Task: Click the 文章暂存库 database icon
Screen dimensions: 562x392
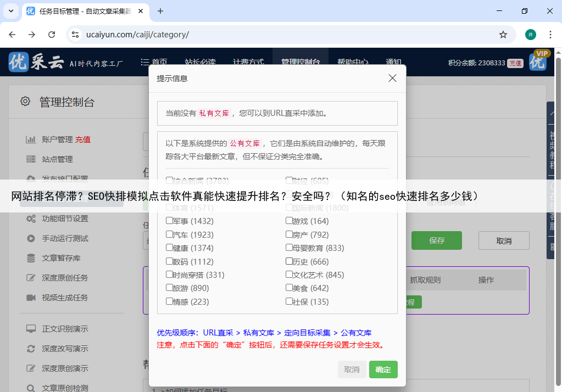Action: click(x=31, y=258)
